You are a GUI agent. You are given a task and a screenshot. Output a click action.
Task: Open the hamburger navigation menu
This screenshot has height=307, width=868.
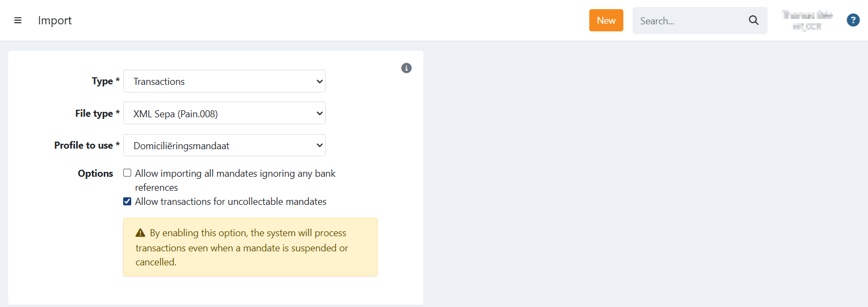tap(18, 21)
